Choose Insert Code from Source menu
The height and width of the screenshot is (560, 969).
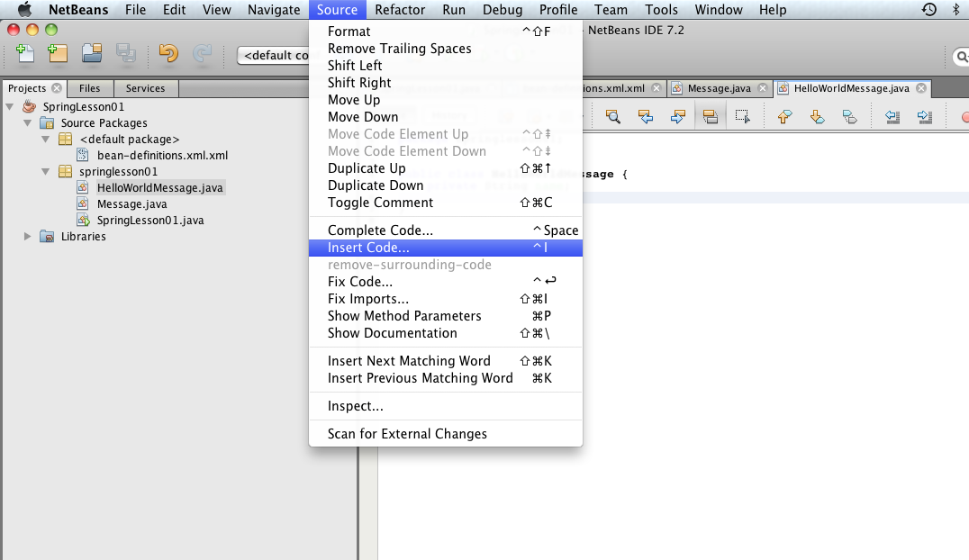coord(446,248)
